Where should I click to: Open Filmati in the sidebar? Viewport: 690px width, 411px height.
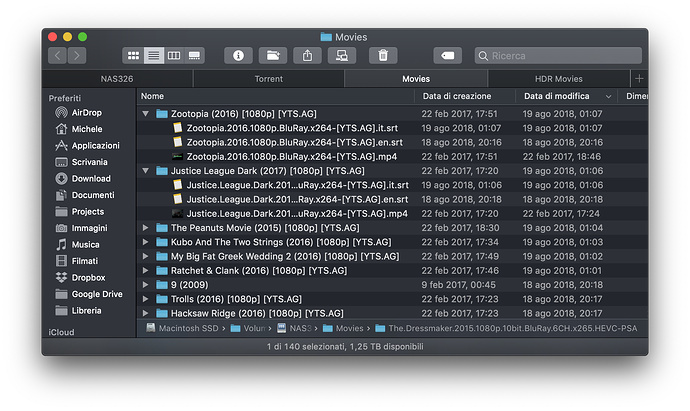point(84,261)
